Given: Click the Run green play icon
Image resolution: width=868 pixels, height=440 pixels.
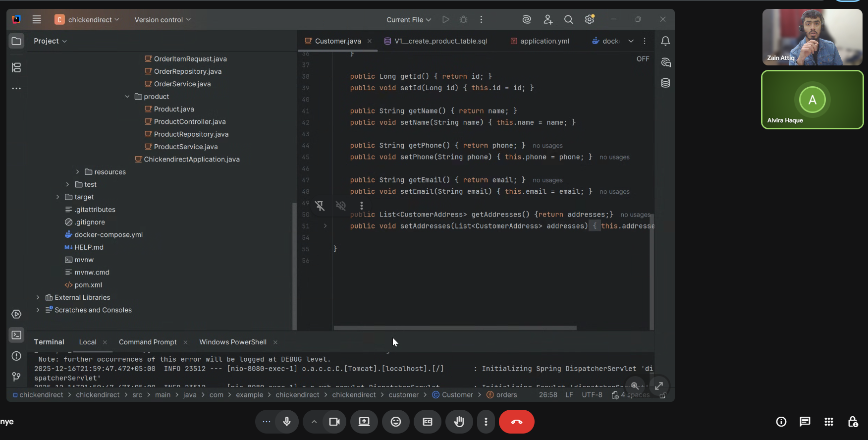Looking at the screenshot, I should pos(446,19).
